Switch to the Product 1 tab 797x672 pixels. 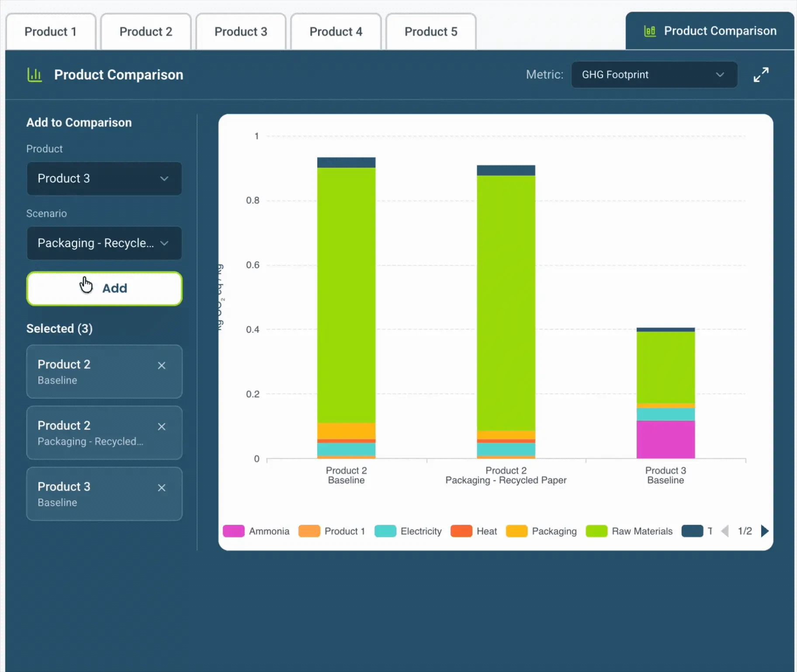tap(51, 31)
